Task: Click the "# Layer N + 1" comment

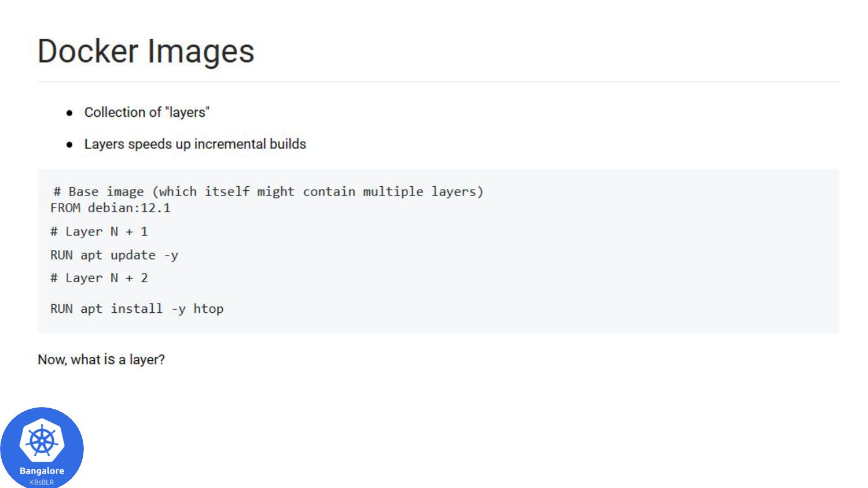Action: tap(100, 232)
